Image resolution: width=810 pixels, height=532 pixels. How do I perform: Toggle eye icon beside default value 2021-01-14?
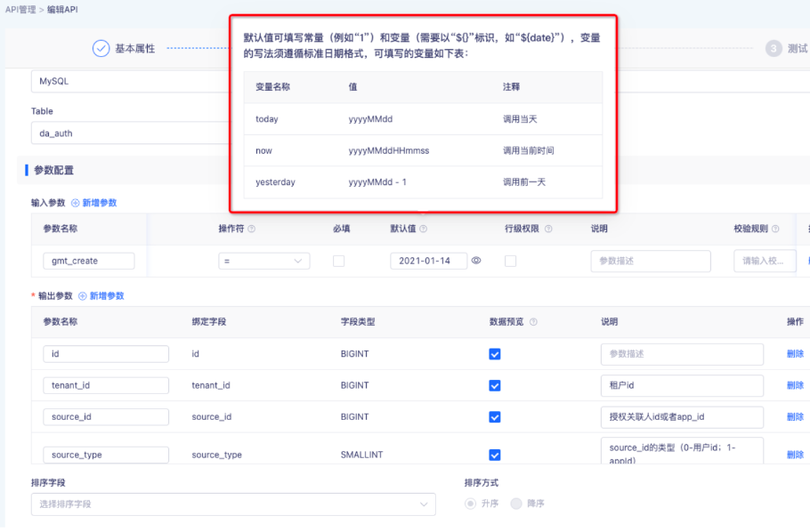[477, 261]
